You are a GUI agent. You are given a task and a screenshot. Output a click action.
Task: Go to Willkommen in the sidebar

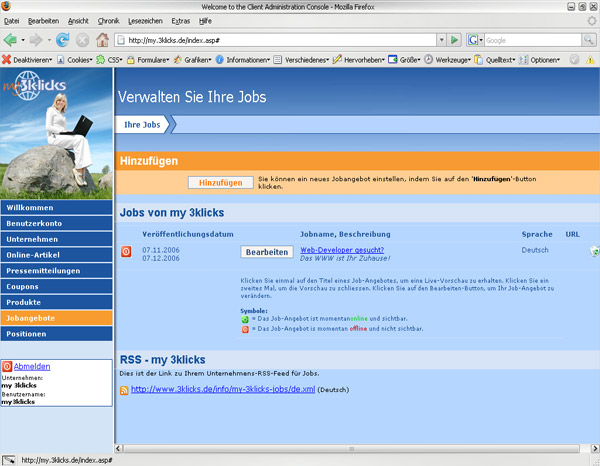pos(57,207)
